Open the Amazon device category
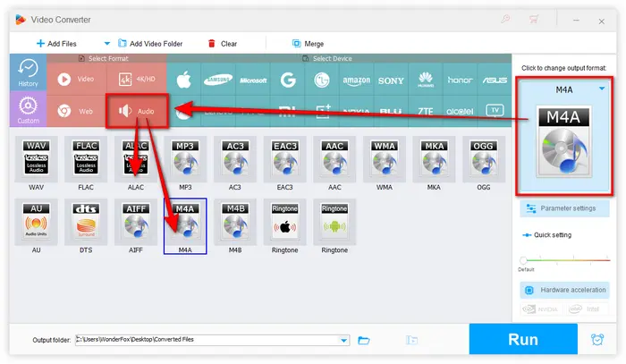The height and width of the screenshot is (364, 626). (x=357, y=80)
